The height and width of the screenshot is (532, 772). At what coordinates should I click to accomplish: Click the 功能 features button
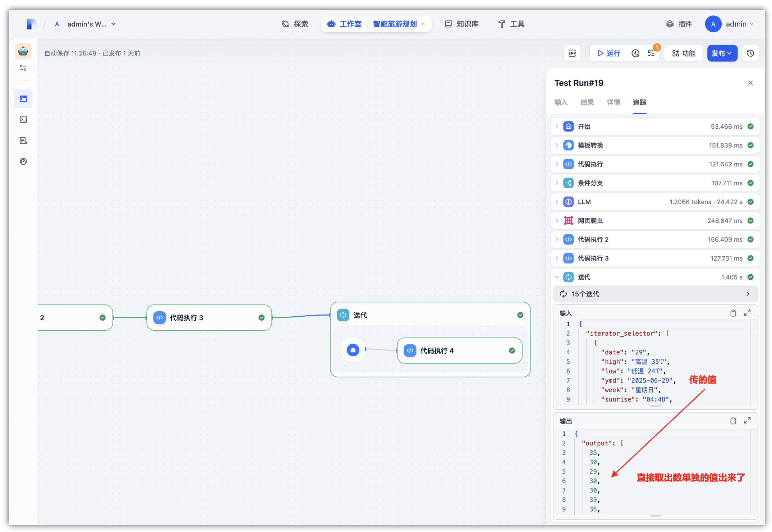684,53
